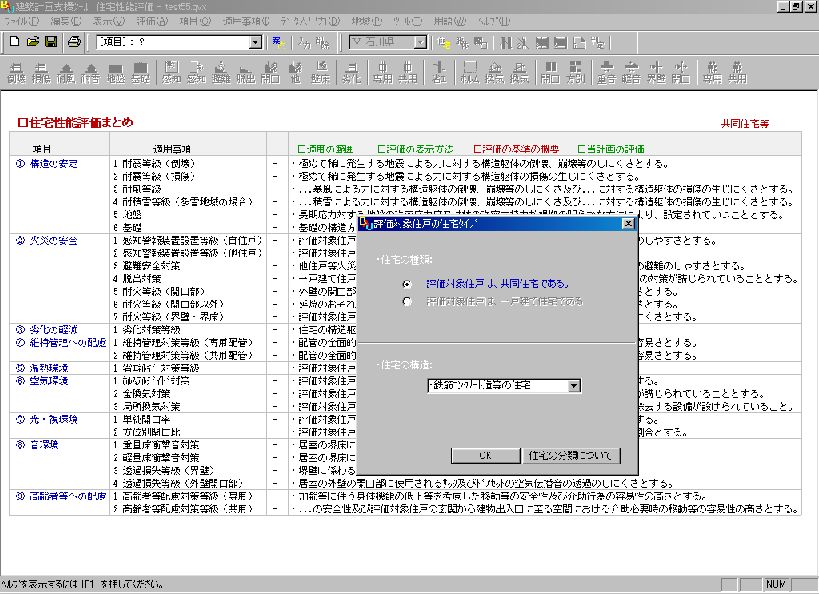
Task: Open the 住宅の構造 structure dropdown in the dialog
Action: (x=574, y=386)
